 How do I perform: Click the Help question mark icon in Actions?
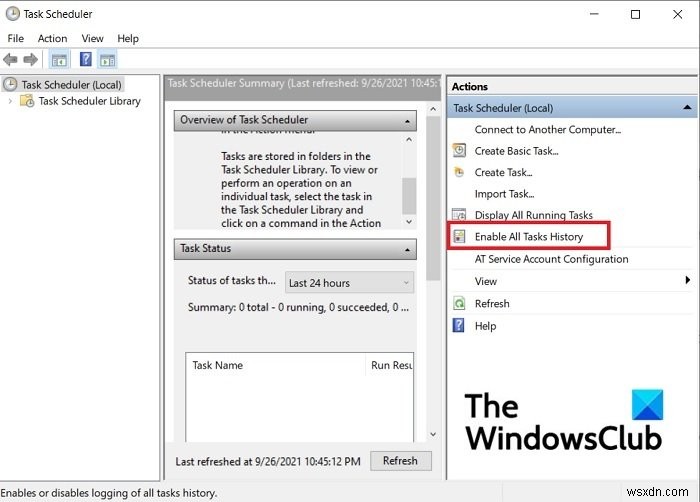coord(458,325)
